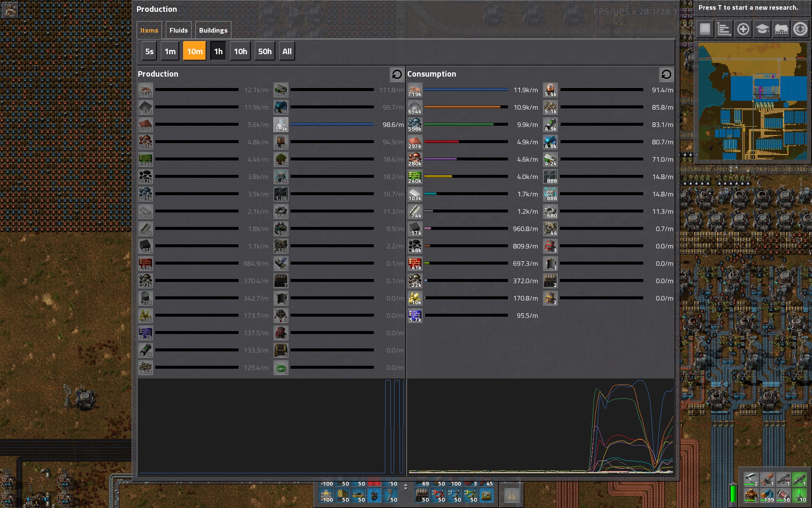The width and height of the screenshot is (812, 508).
Task: Switch to the Items tab
Action: click(149, 30)
